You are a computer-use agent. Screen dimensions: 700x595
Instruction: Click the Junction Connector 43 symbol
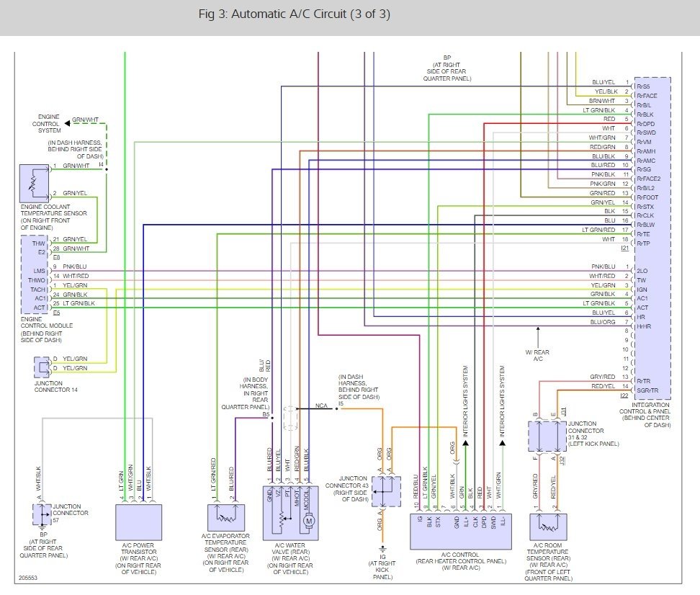click(386, 491)
